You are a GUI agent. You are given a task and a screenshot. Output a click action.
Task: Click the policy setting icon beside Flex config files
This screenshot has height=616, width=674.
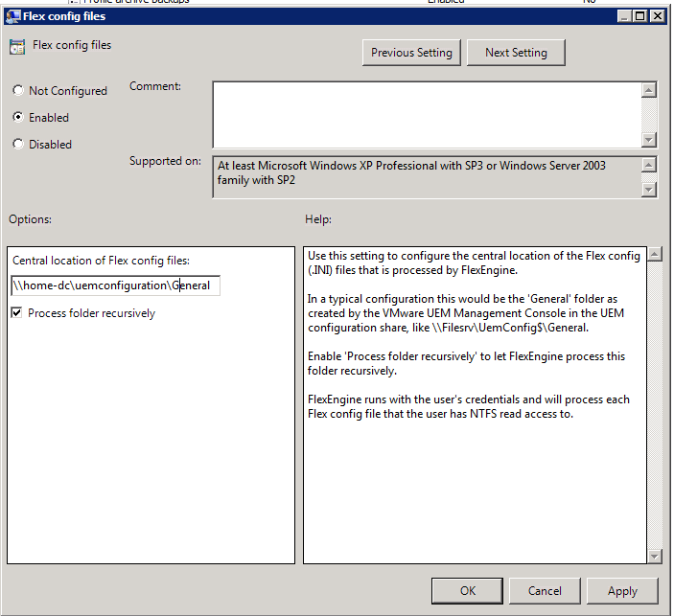point(17,48)
